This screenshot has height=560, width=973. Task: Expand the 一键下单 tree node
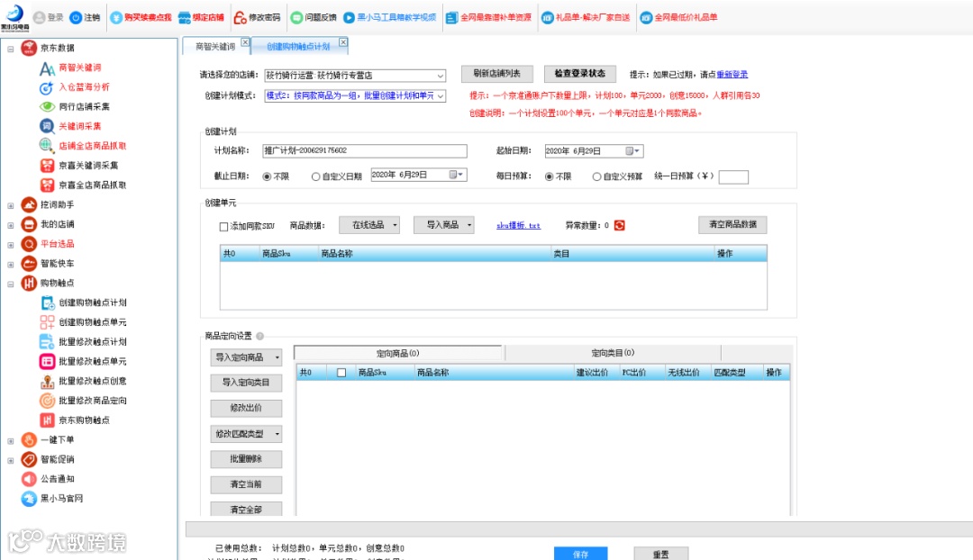(11, 441)
